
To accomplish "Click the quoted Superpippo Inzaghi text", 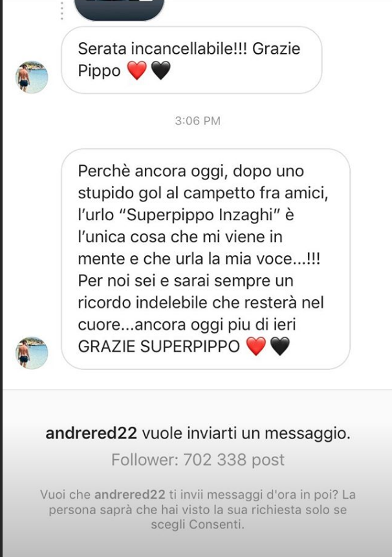I will tap(197, 215).
